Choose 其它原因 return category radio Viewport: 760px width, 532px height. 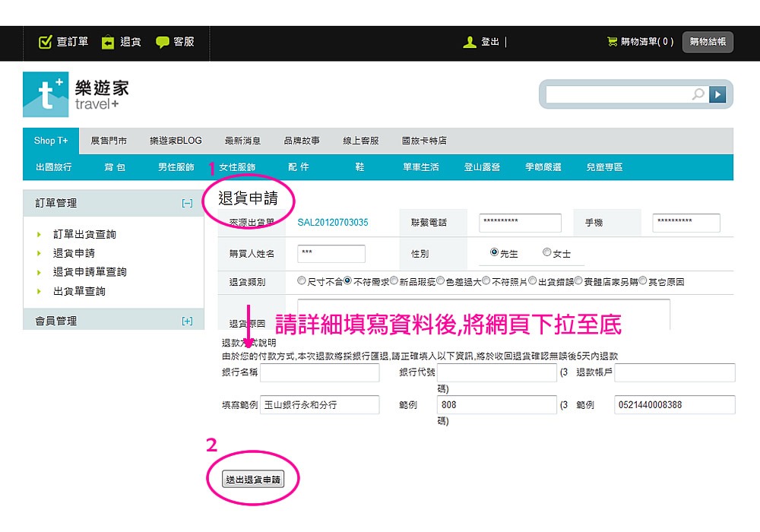coord(643,281)
